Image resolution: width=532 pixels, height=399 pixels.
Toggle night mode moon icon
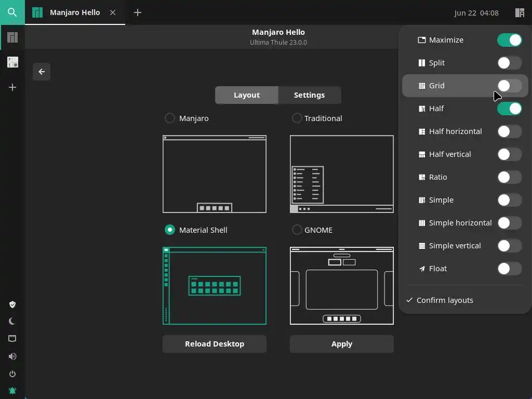click(12, 321)
